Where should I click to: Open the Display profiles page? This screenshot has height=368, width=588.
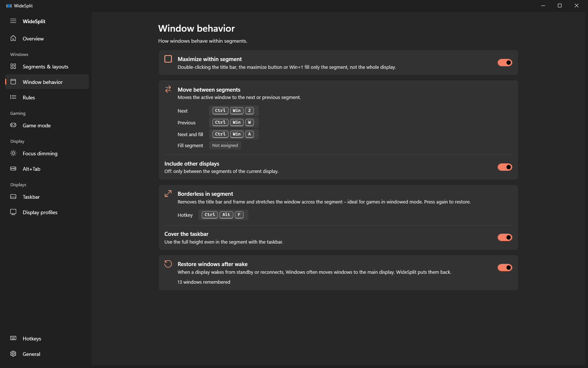(47, 212)
